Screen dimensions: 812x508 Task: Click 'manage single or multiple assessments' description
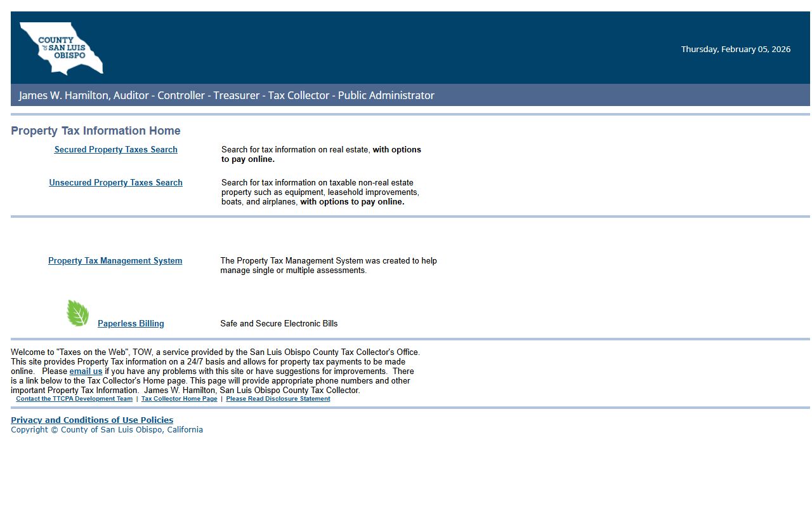pos(293,271)
